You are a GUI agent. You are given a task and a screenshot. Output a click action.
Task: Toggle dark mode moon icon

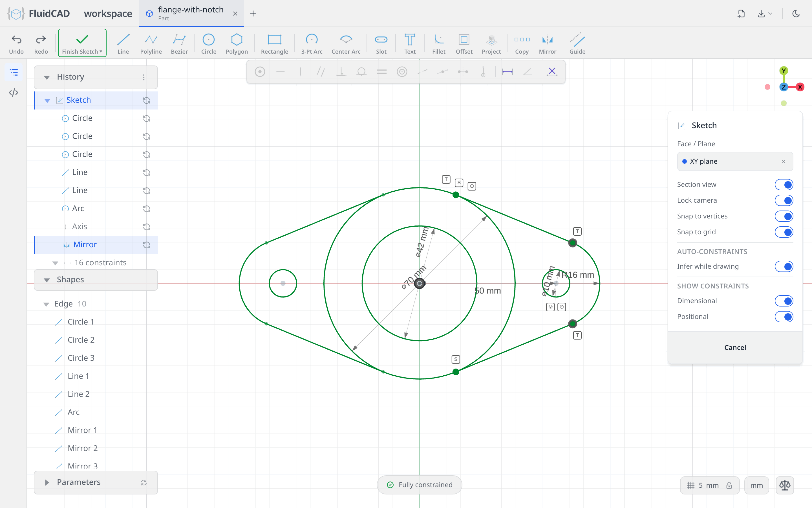(x=796, y=14)
